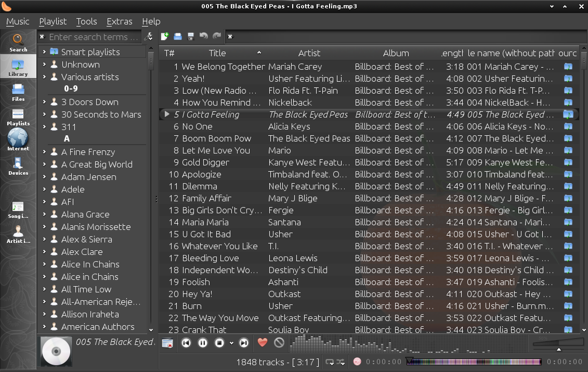Expand Various artists node
This screenshot has height=372, width=588.
click(x=44, y=77)
